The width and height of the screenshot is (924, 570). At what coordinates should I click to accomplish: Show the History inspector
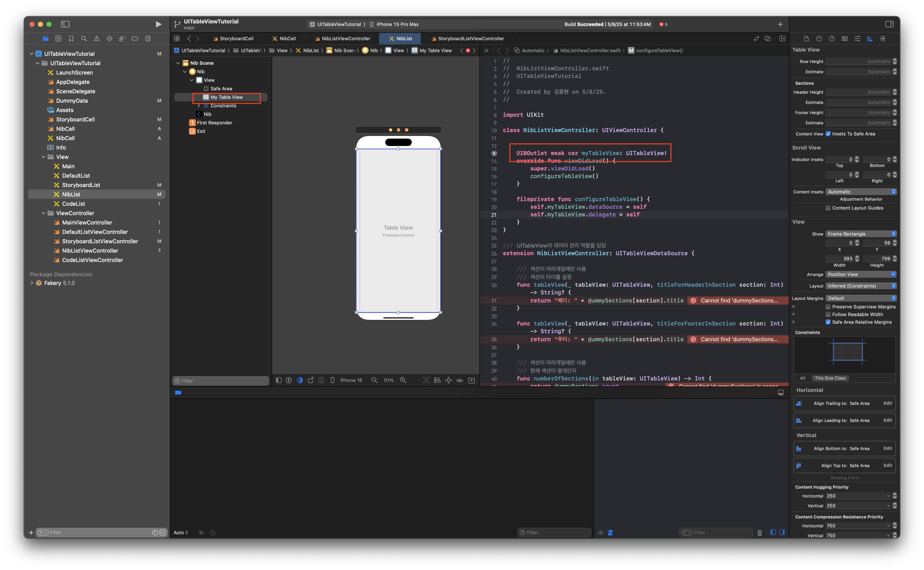tap(819, 39)
